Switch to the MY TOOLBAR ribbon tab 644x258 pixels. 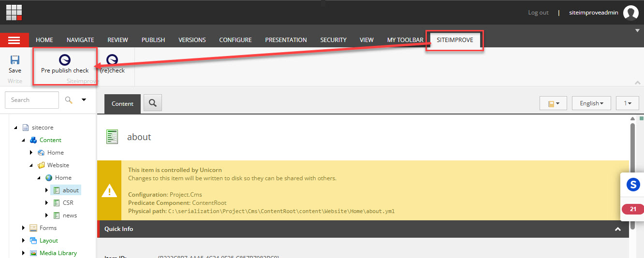pyautogui.click(x=405, y=40)
